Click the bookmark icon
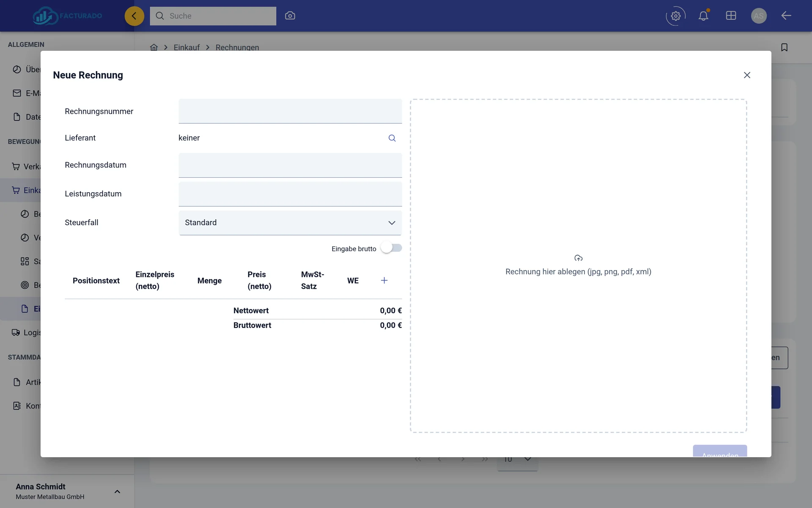 pos(784,47)
